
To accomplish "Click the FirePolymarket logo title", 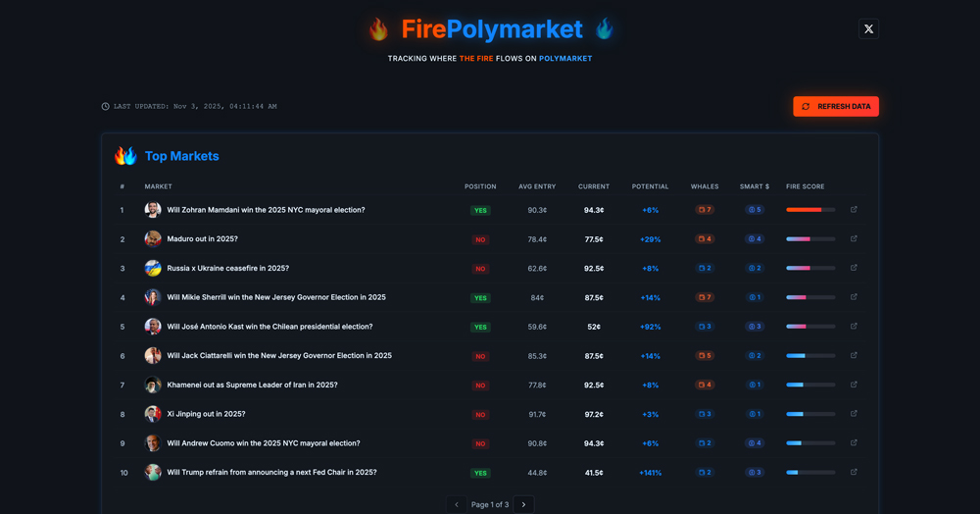I will coord(492,29).
